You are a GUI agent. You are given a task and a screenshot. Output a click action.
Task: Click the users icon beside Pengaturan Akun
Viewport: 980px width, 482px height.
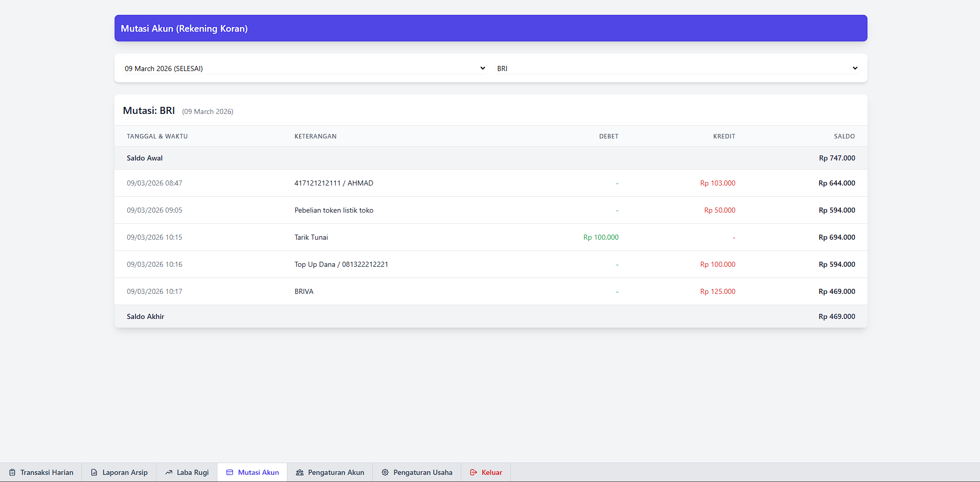(300, 472)
